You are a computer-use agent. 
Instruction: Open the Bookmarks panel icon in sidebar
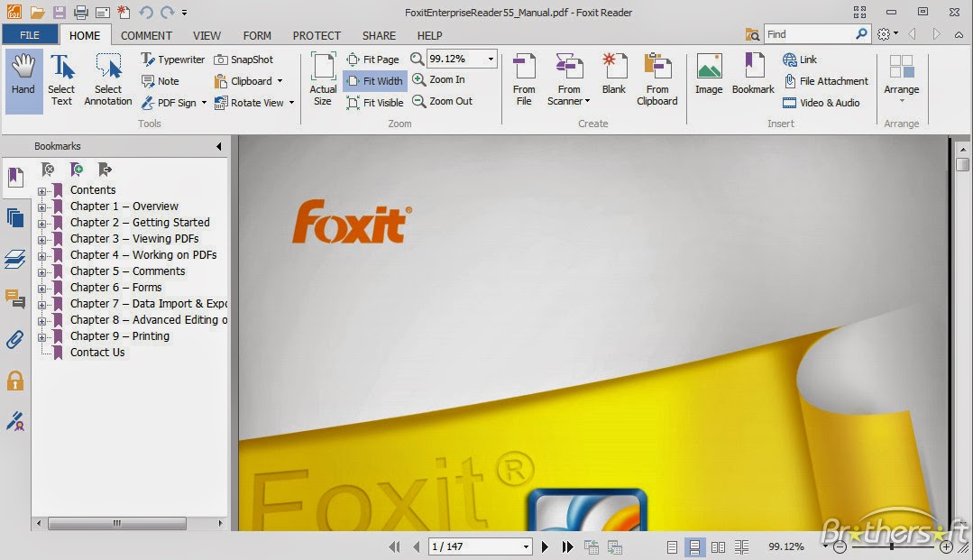[x=15, y=177]
